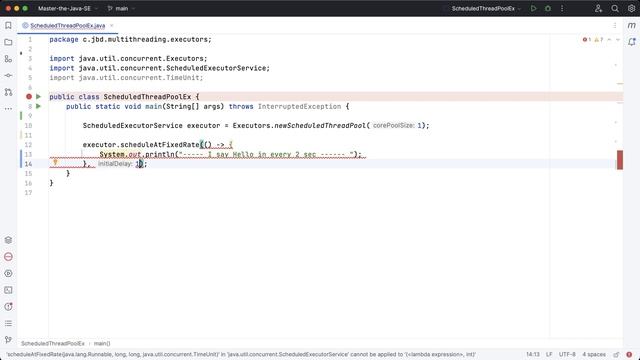Click main() in the breadcrumb
The image size is (640, 360).
[x=102, y=344]
